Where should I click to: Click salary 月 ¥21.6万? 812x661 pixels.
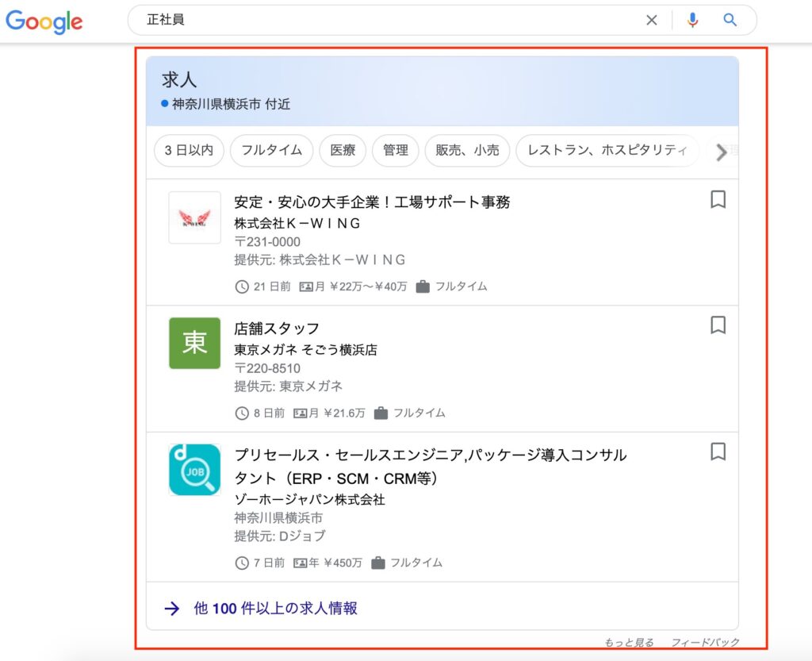(337, 413)
